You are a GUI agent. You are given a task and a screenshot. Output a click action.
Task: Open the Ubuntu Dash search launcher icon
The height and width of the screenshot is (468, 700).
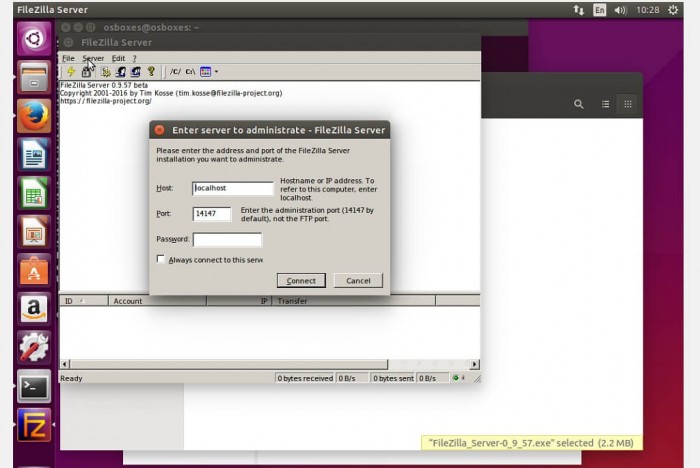(x=34, y=39)
